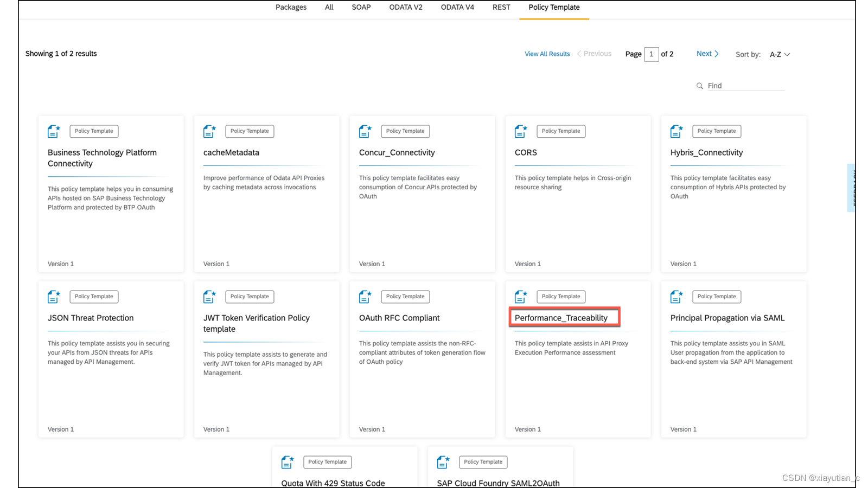Switch to the ODATA V4 tab
The width and height of the screenshot is (868, 488).
click(x=457, y=7)
